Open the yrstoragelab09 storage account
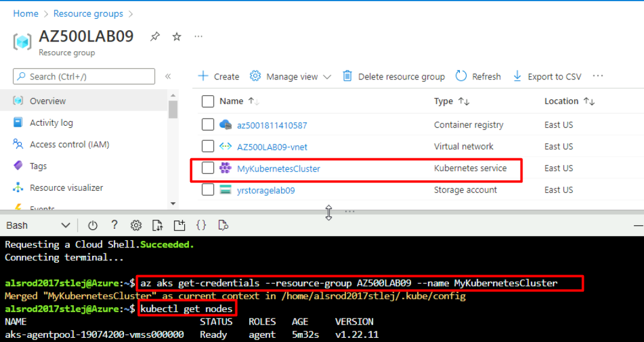644x342 pixels. click(266, 190)
